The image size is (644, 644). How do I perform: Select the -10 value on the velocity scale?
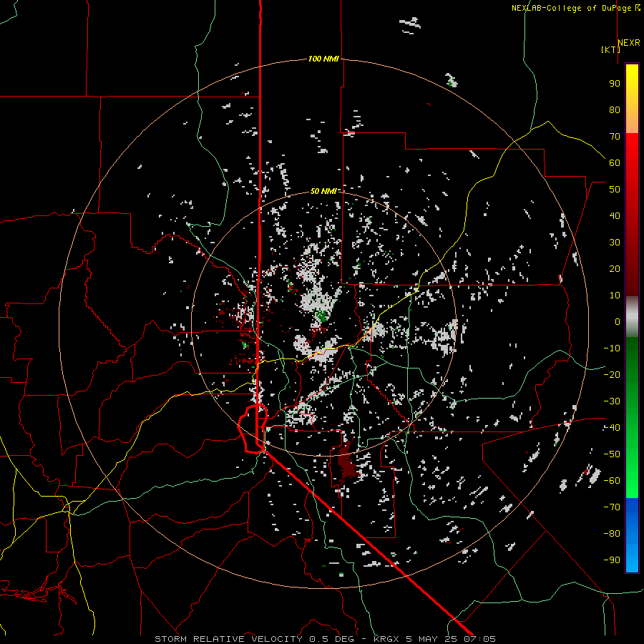tap(612, 348)
